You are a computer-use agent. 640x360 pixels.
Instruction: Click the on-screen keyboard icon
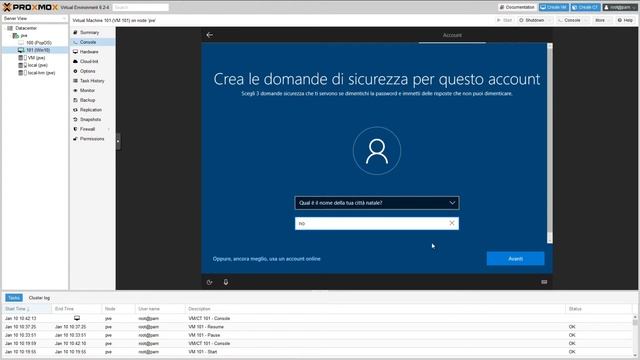point(544,282)
